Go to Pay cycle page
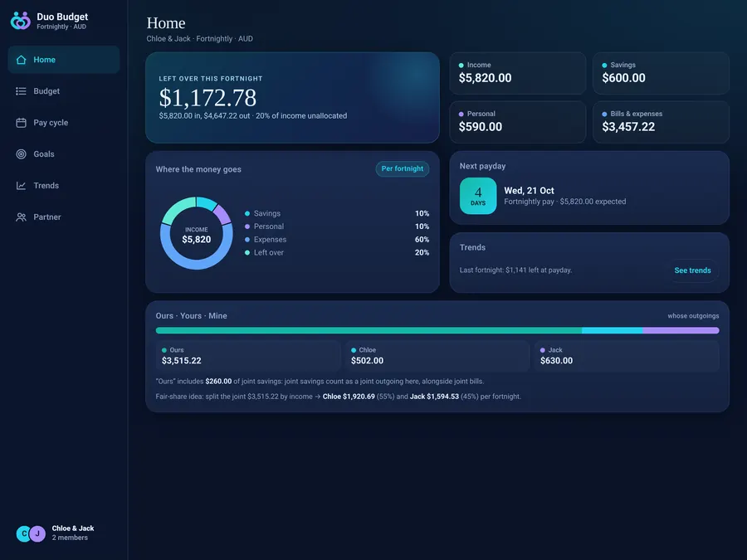 (x=64, y=123)
